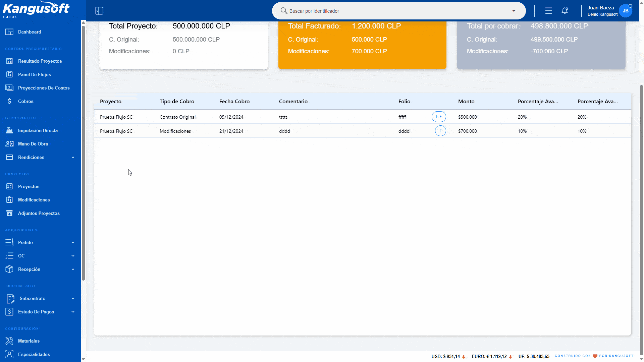644x362 pixels.
Task: Open Resultado Proyectos menu item
Action: tap(40, 61)
